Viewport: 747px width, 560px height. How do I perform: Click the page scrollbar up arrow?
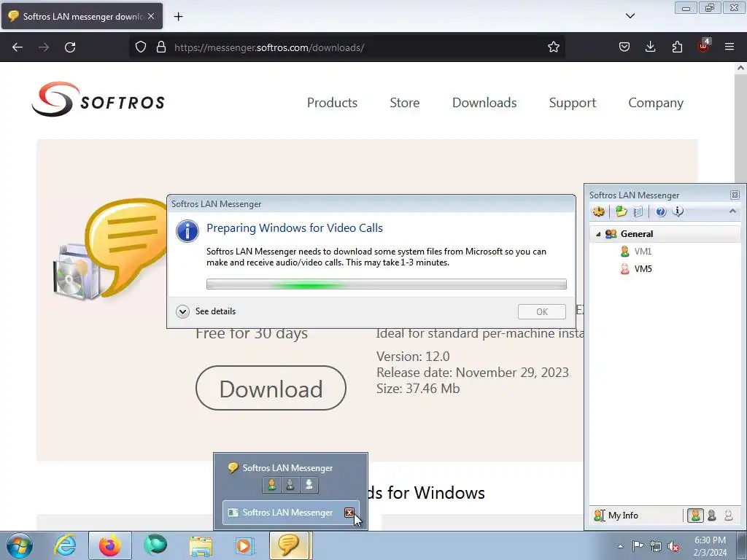pyautogui.click(x=740, y=68)
